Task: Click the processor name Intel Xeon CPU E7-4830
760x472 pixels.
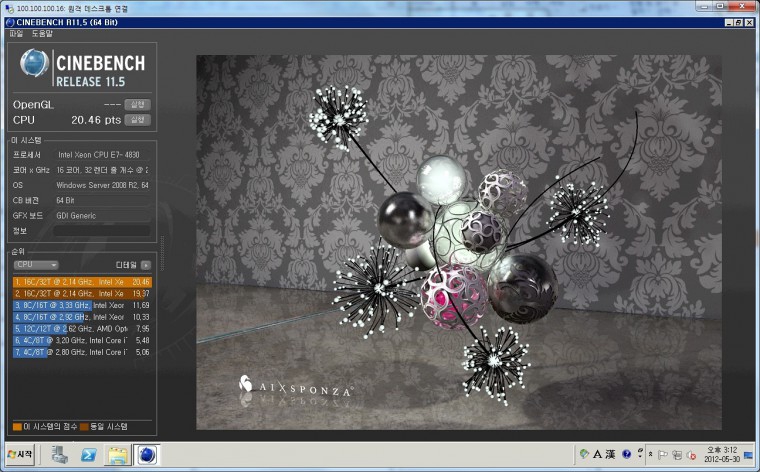Action: (99, 155)
